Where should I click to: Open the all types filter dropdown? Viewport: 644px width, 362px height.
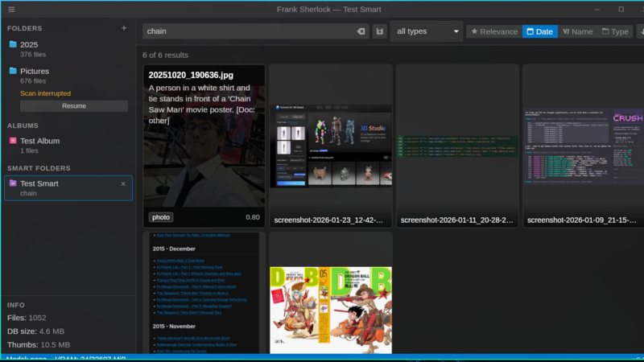click(427, 31)
